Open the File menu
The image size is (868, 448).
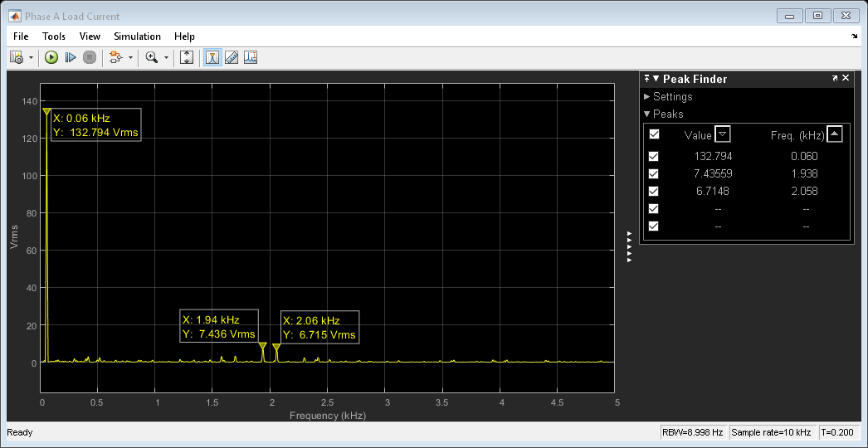(21, 37)
